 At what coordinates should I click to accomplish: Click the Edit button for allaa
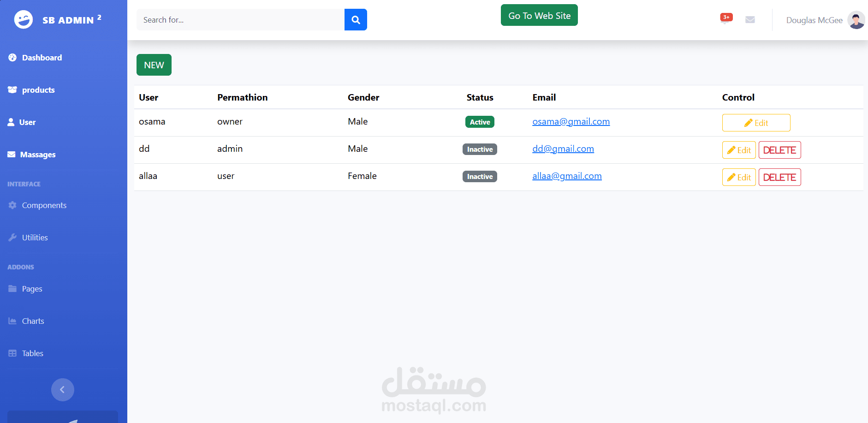(x=739, y=177)
